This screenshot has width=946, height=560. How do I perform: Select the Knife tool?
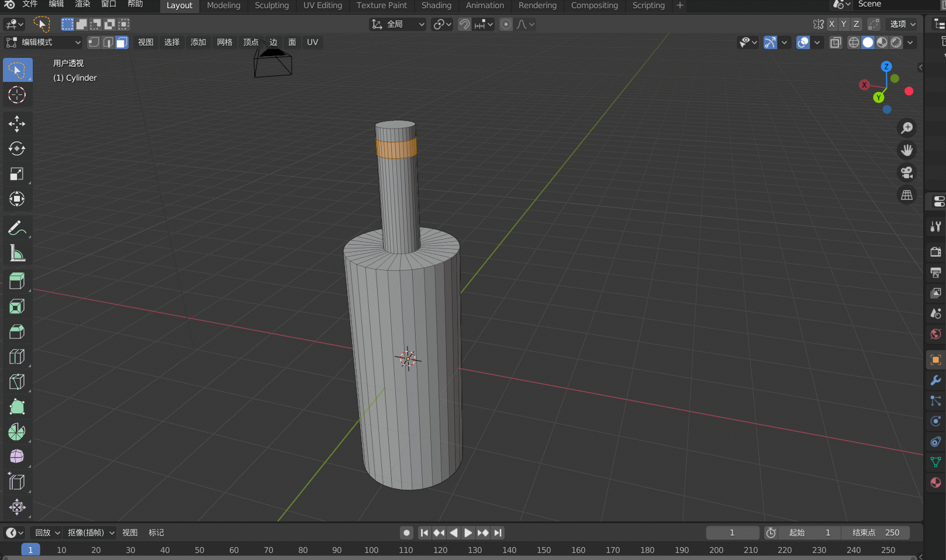click(x=17, y=382)
